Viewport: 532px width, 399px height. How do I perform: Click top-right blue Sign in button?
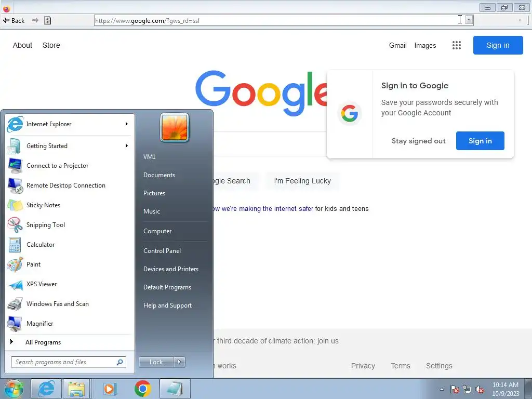(498, 45)
